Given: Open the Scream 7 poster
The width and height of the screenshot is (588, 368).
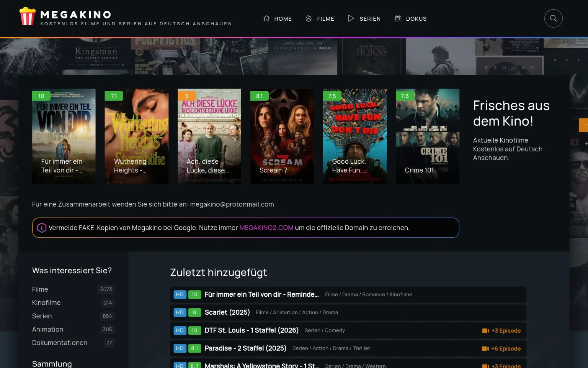Looking at the screenshot, I should pos(282,136).
